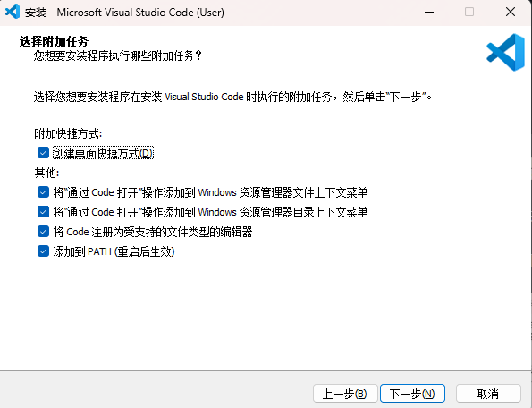The height and width of the screenshot is (408, 532).
Task: Continue with 下一步(N) button
Action: click(x=412, y=394)
